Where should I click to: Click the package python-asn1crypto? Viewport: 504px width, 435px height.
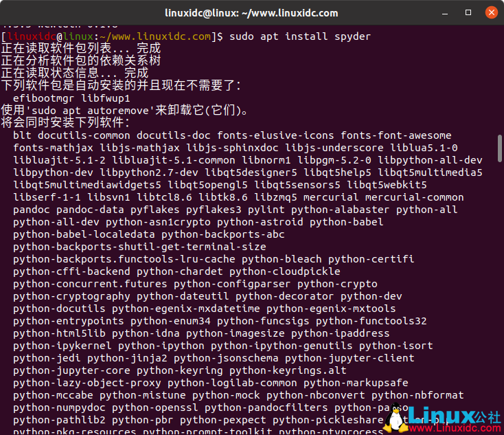click(158, 222)
